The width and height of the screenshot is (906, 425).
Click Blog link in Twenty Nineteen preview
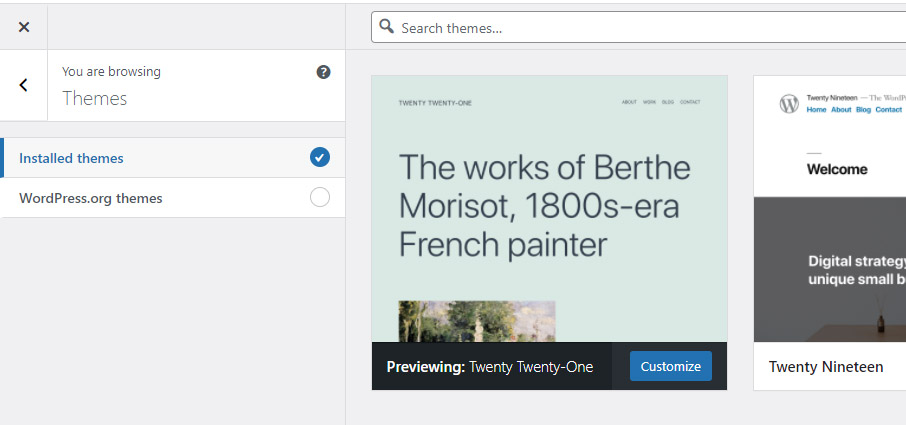(x=863, y=110)
